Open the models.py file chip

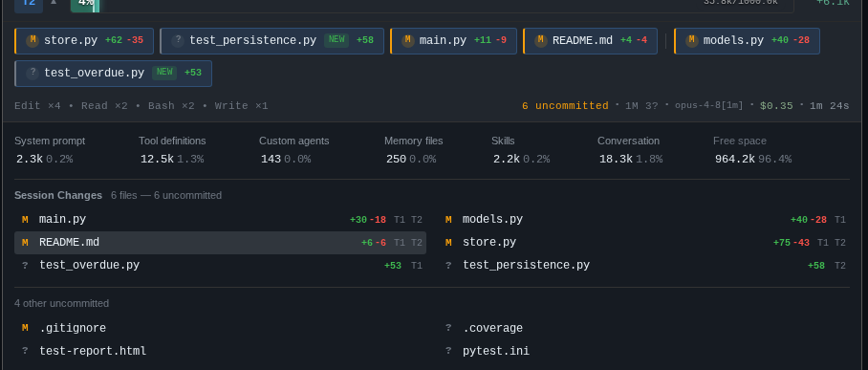(747, 41)
